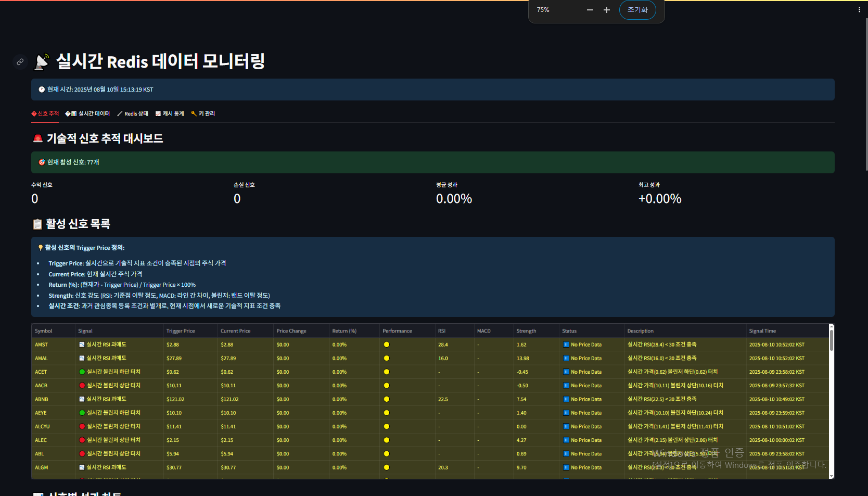
Task: Open the three-dot main menu
Action: (x=859, y=10)
